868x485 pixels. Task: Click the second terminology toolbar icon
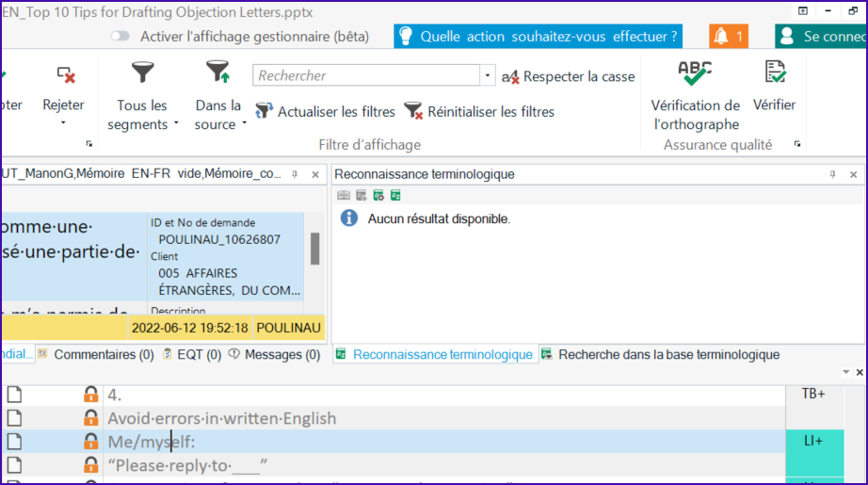pos(362,196)
